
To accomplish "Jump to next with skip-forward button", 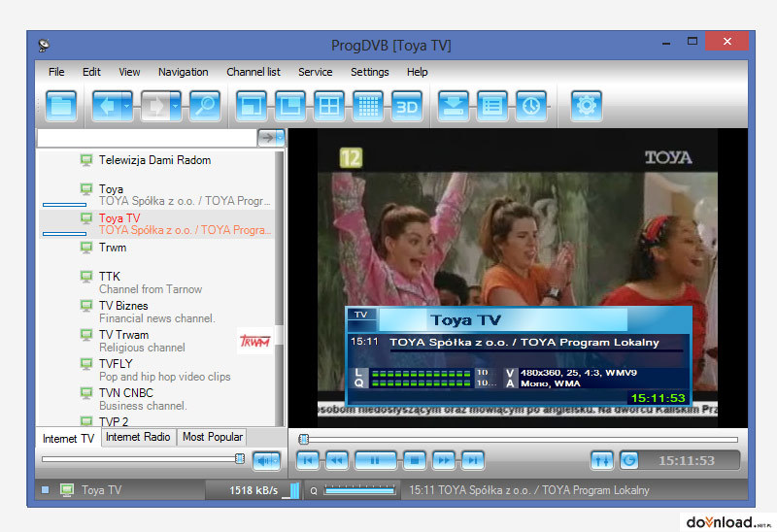I will click(473, 460).
